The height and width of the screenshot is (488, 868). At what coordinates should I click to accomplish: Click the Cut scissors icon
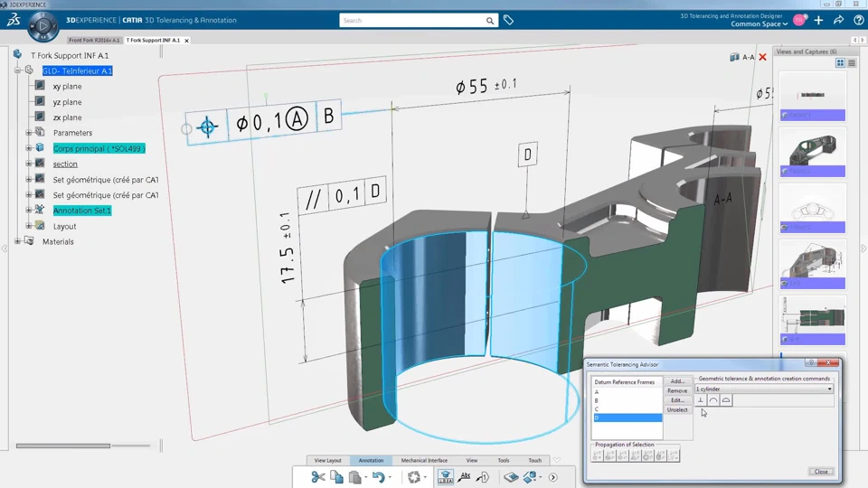(x=317, y=477)
